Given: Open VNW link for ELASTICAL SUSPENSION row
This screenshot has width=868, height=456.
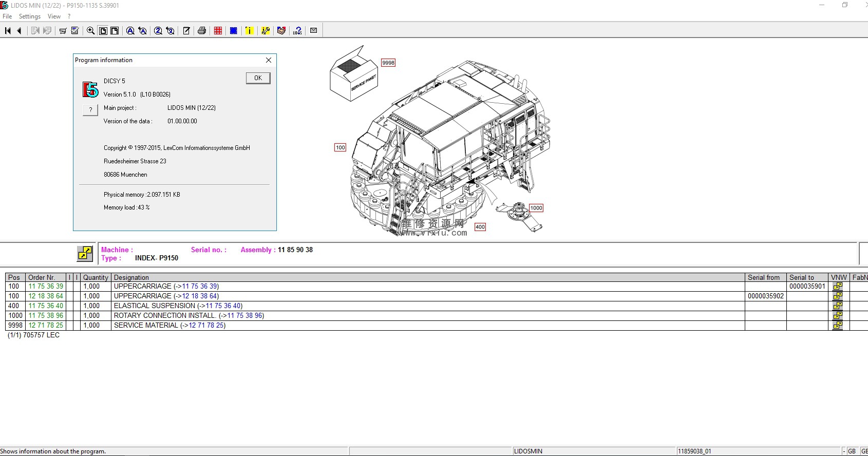Looking at the screenshot, I should click(838, 306).
